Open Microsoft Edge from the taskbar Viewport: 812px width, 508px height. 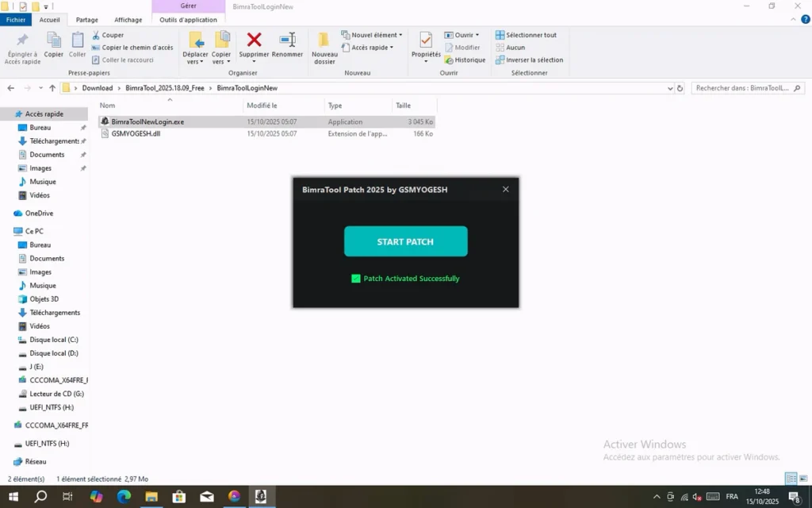(x=124, y=497)
